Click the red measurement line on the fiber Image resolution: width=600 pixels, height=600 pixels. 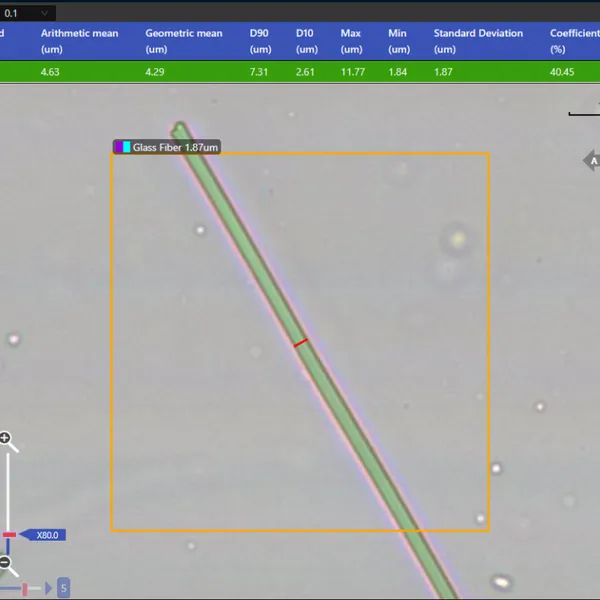point(301,343)
